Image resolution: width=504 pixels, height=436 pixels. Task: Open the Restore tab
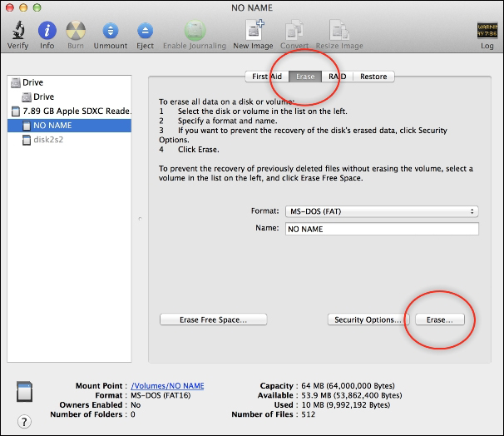373,77
